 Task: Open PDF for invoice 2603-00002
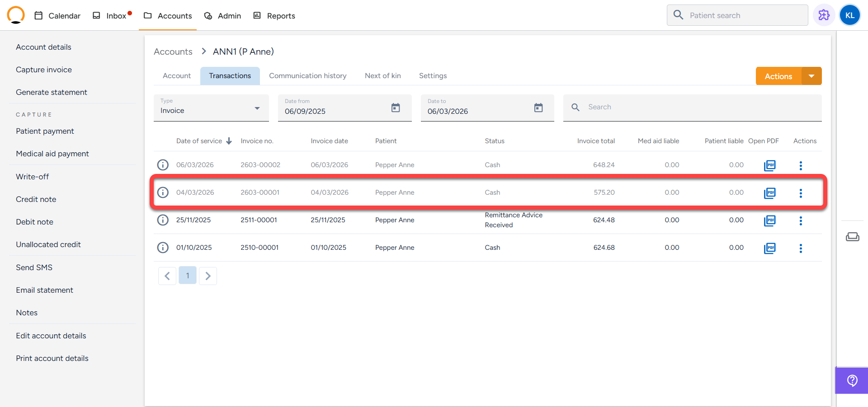769,165
